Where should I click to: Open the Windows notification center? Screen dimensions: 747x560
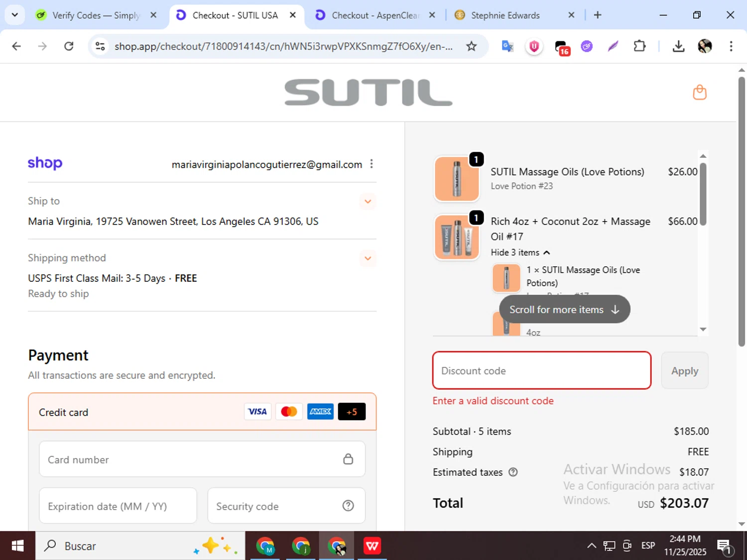(724, 547)
